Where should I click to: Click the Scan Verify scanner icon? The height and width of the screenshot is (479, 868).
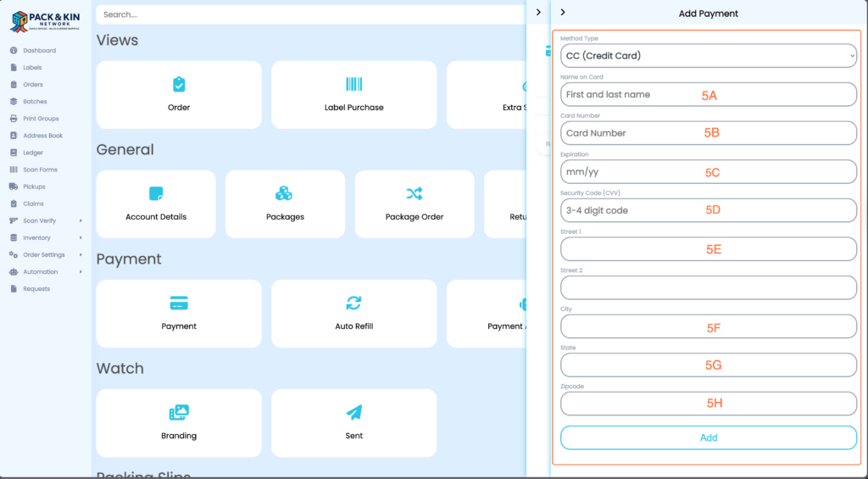tap(14, 221)
